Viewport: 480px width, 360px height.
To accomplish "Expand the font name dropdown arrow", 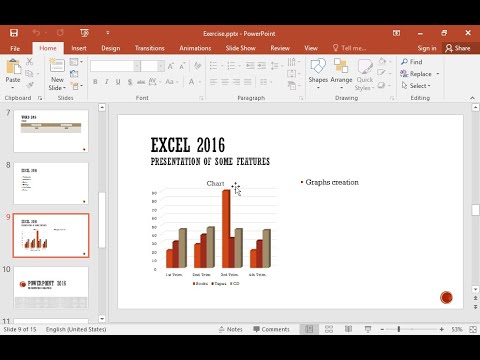I will point(137,66).
